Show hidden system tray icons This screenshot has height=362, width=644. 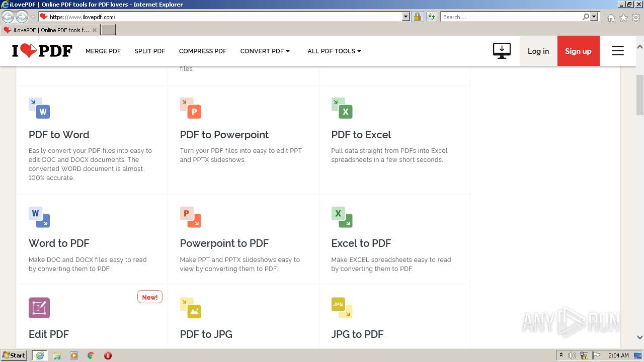pyautogui.click(x=561, y=355)
